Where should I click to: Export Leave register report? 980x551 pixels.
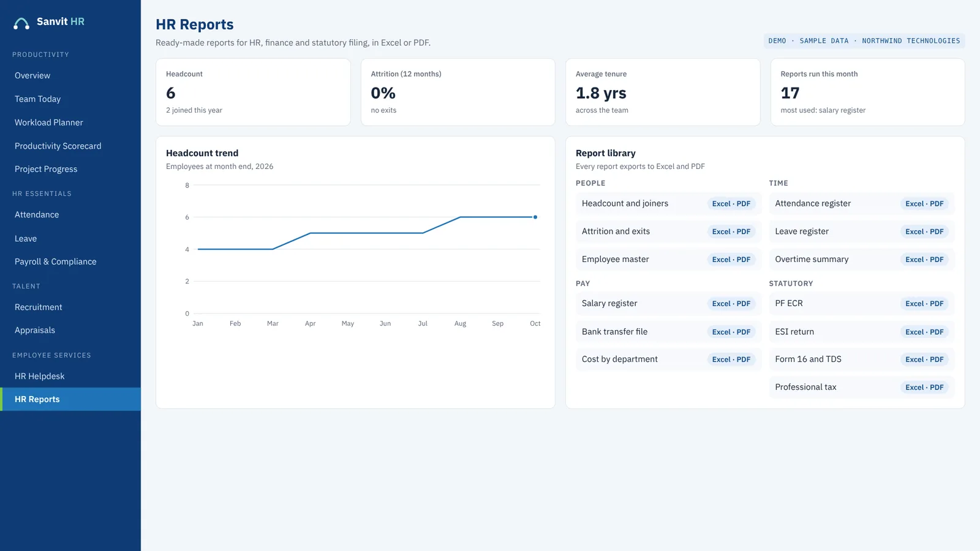point(924,231)
